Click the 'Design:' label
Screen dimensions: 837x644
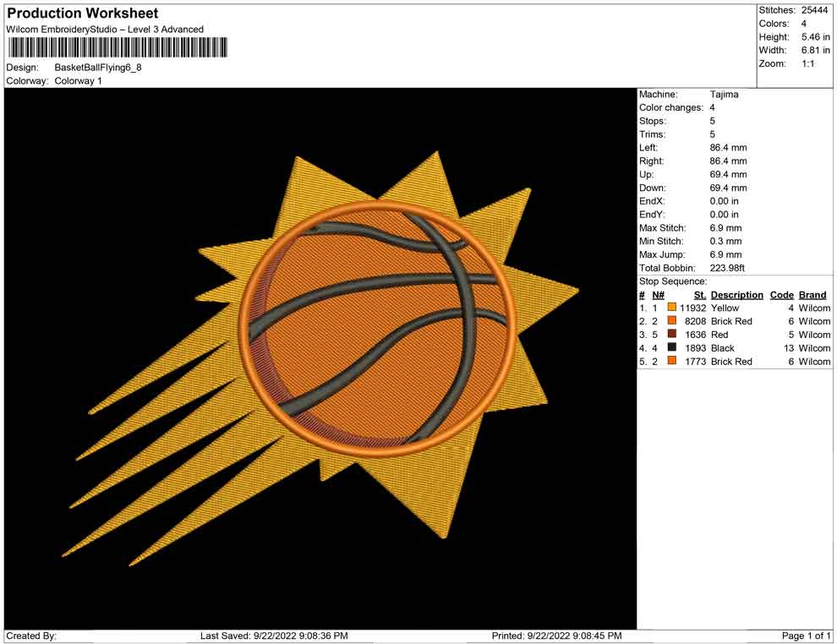click(23, 68)
